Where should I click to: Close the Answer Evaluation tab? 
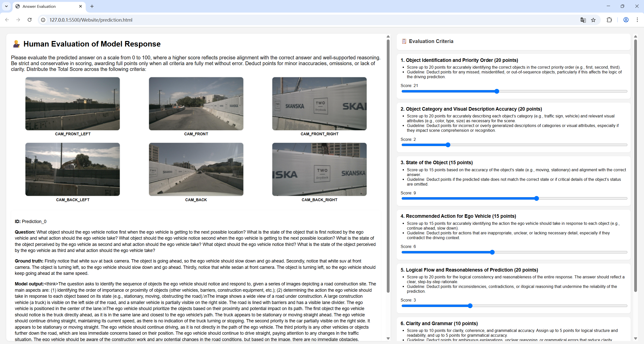coord(81,6)
